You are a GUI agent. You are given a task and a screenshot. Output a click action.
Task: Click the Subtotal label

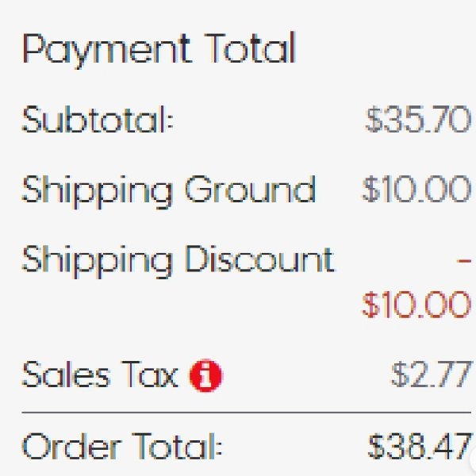click(98, 119)
